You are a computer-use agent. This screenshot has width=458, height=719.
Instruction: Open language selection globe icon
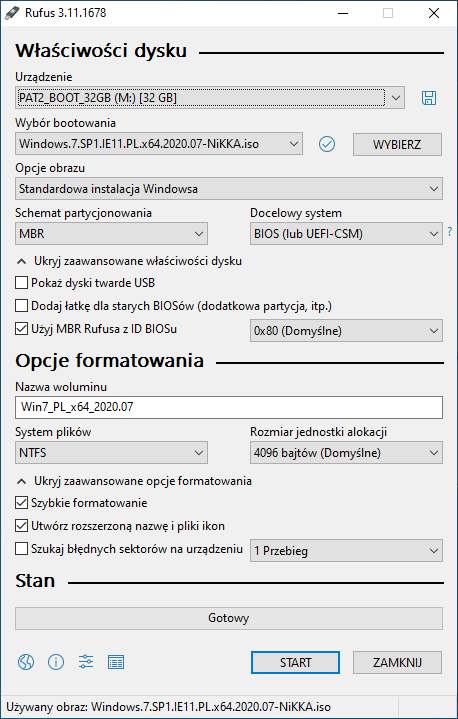[26, 662]
